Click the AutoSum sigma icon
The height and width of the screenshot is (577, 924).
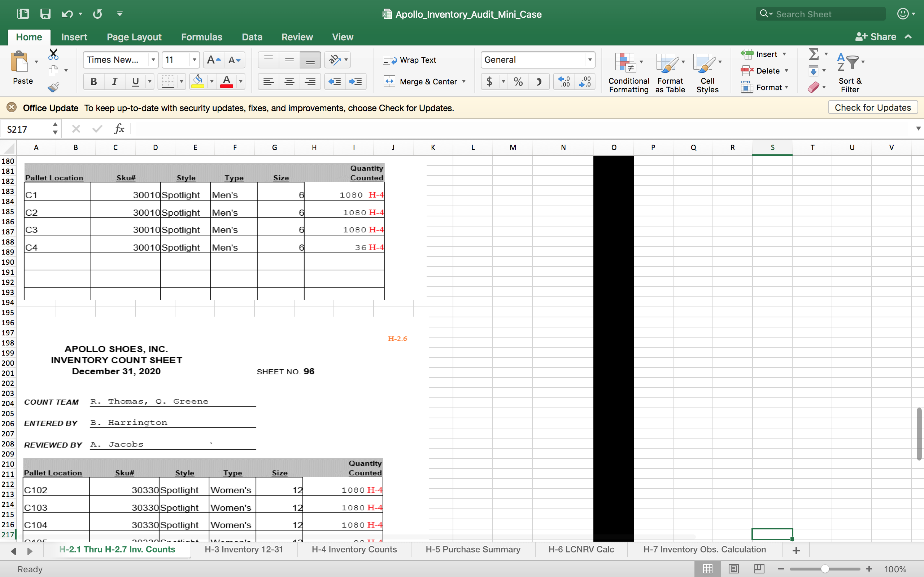pyautogui.click(x=814, y=54)
